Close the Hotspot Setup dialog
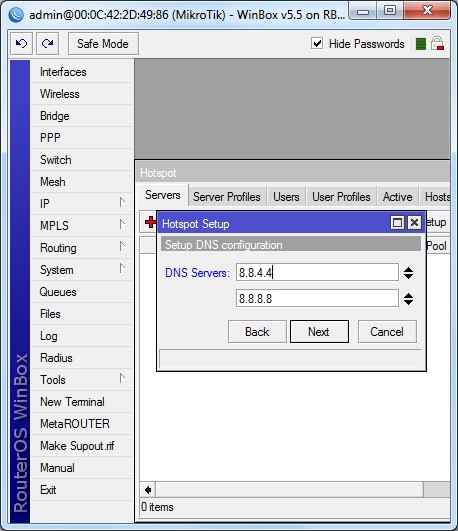This screenshot has width=458, height=531. pos(414,223)
